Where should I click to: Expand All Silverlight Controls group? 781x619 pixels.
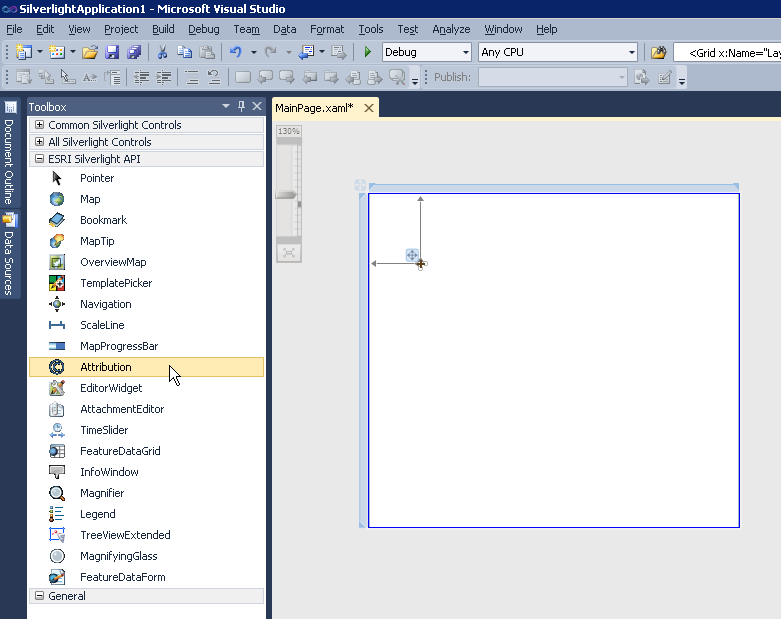(39, 141)
